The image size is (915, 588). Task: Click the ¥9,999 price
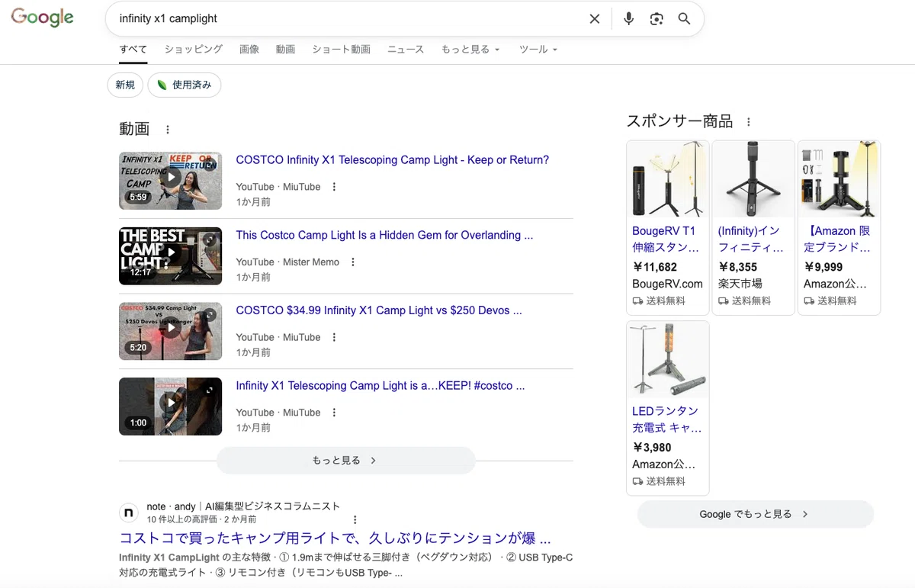[x=823, y=267]
